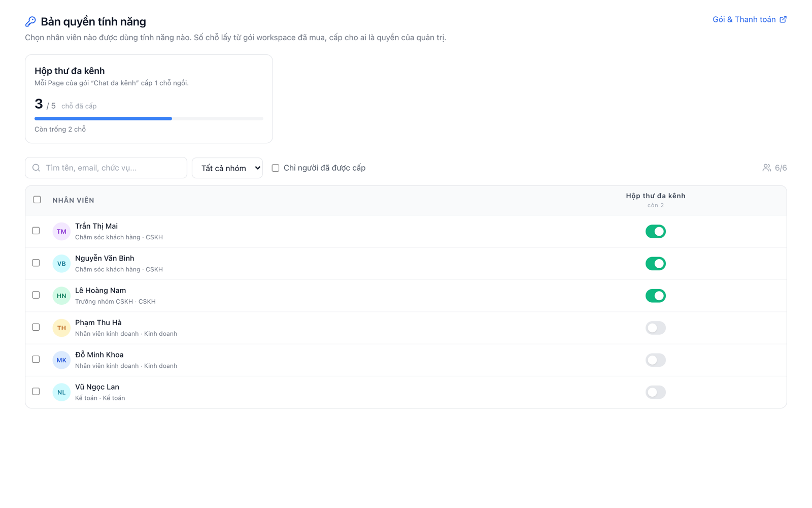Click the key icon beside Bản quyền tính năng
The image size is (812, 508).
click(30, 21)
